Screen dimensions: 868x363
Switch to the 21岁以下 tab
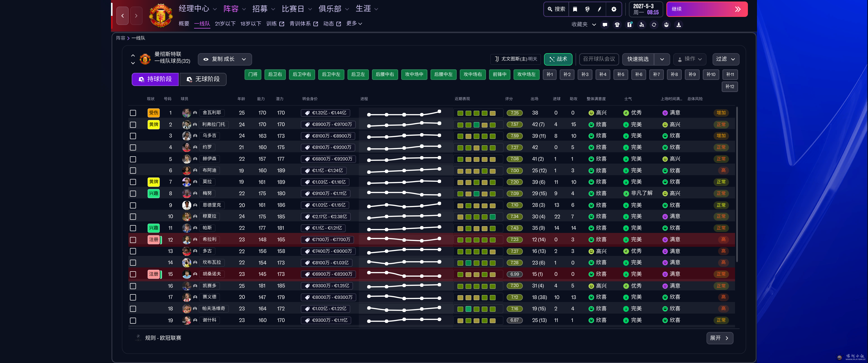[225, 24]
